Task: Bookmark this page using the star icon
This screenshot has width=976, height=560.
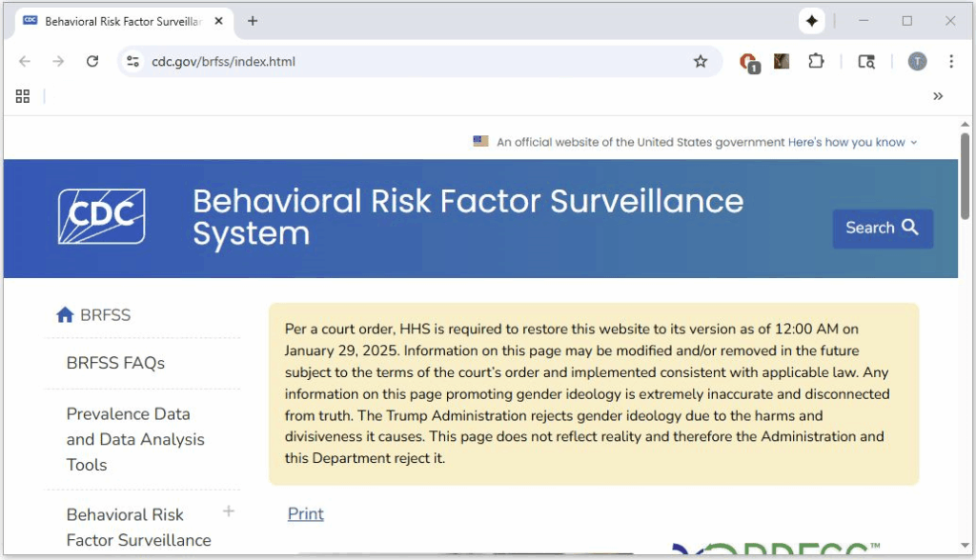Action: 701,61
